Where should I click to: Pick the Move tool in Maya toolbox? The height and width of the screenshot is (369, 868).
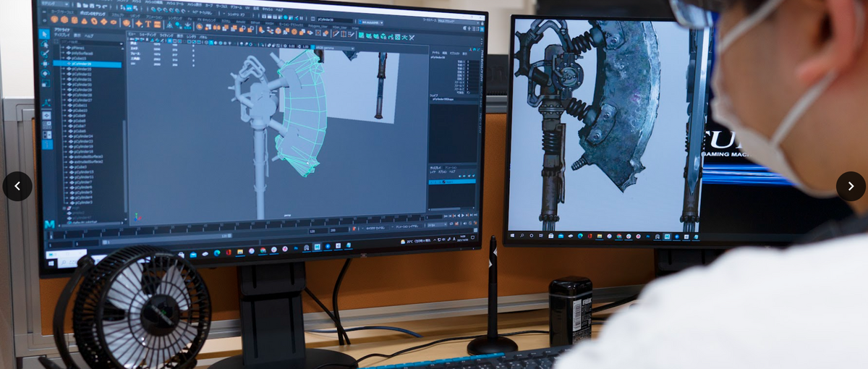pos(45,64)
